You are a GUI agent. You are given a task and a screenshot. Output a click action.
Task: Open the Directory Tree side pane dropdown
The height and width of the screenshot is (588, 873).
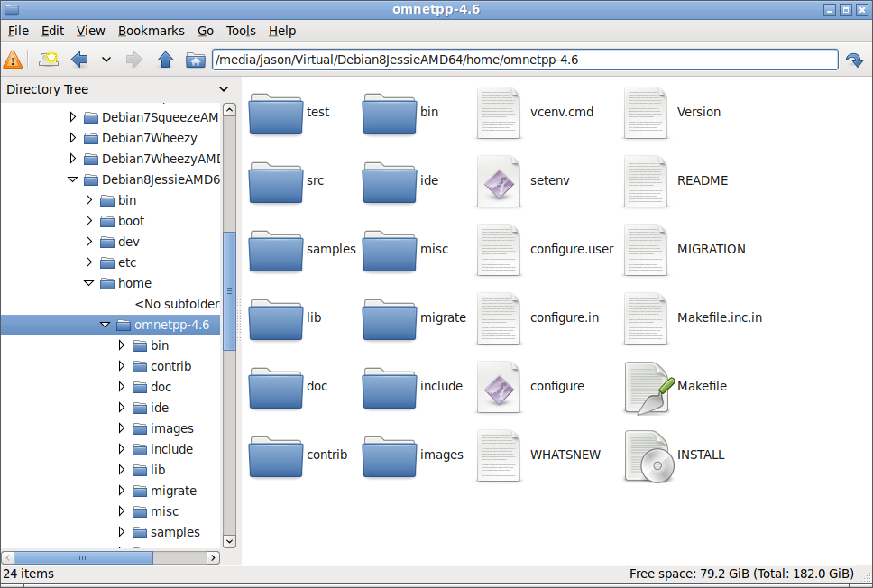[x=224, y=89]
